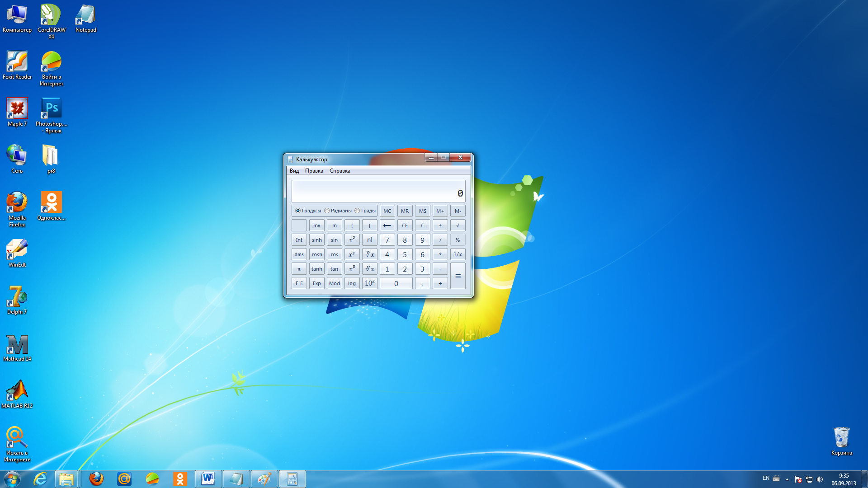Open the volume speaker tray icon
The image size is (868, 488).
tap(820, 479)
